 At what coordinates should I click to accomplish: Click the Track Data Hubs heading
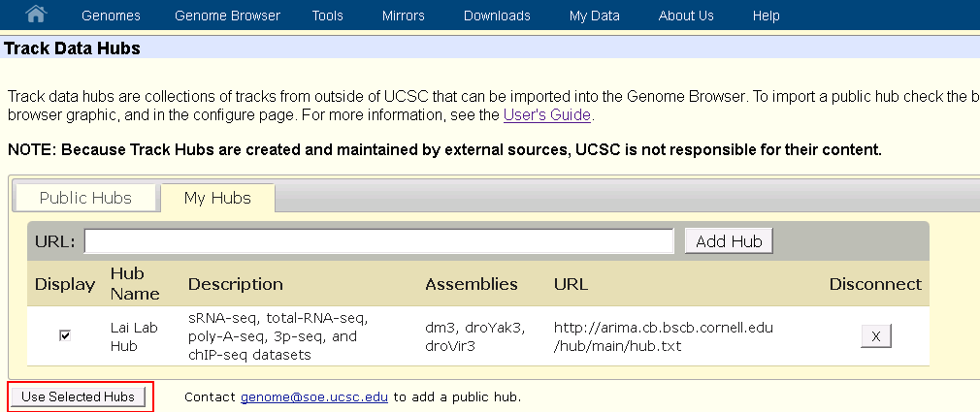(73, 48)
